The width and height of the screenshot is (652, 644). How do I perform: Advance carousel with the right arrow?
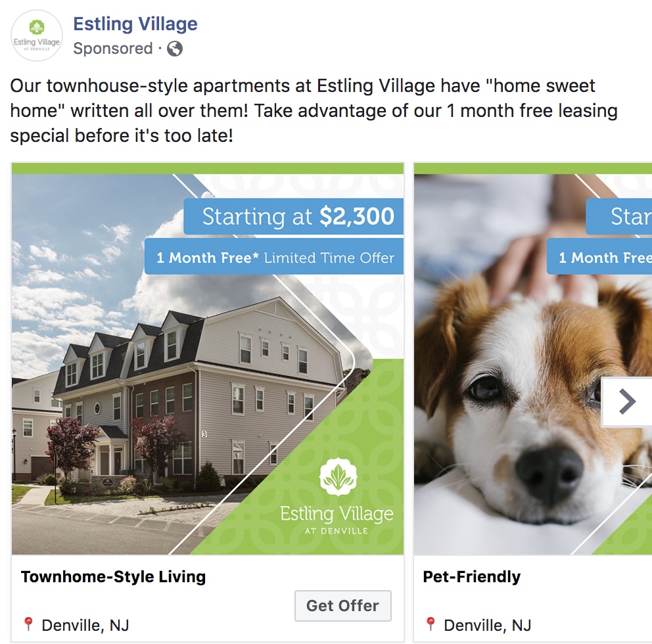[x=627, y=402]
